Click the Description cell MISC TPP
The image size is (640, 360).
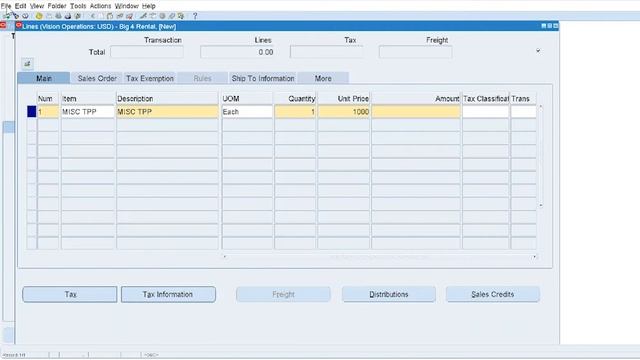pyautogui.click(x=167, y=112)
